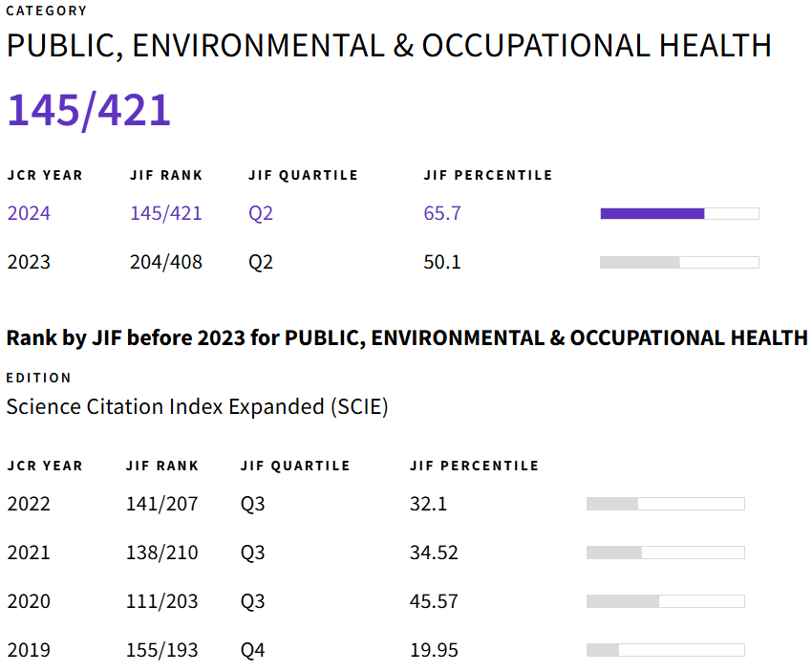Click the Rank by JIF before 2023 heading
This screenshot has width=812, height=672.
tap(407, 337)
